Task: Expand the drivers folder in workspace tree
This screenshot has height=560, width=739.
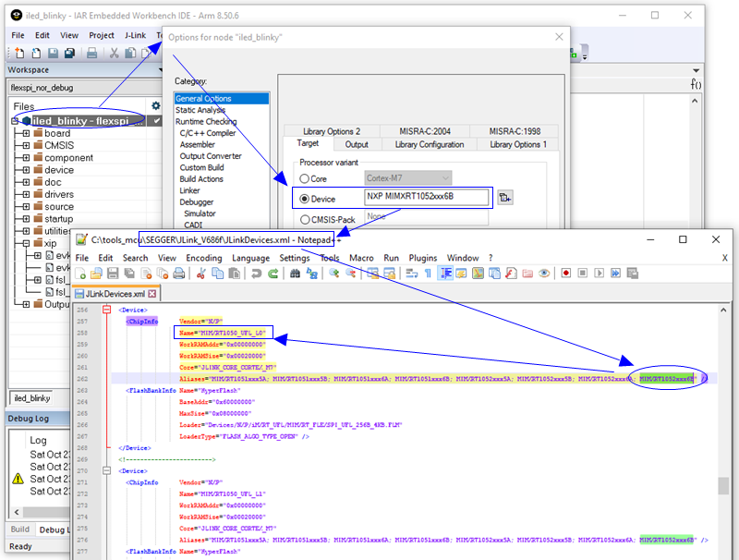Action: coord(25,194)
